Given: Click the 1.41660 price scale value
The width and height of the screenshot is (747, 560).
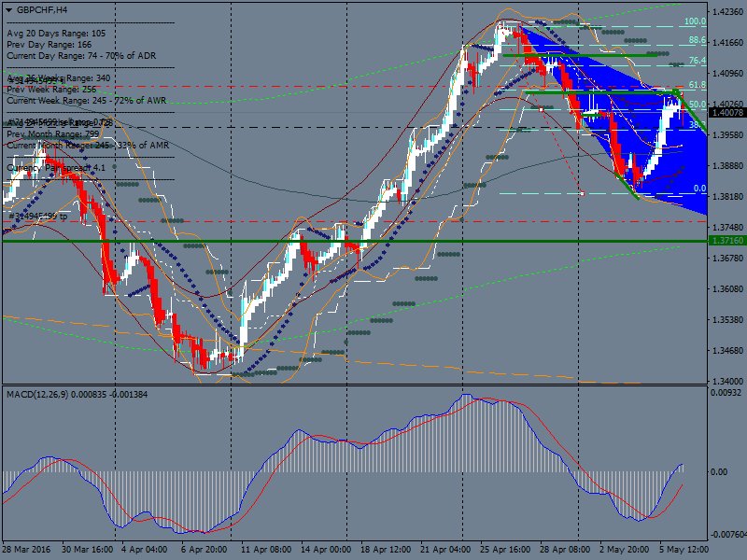Looking at the screenshot, I should coord(727,42).
